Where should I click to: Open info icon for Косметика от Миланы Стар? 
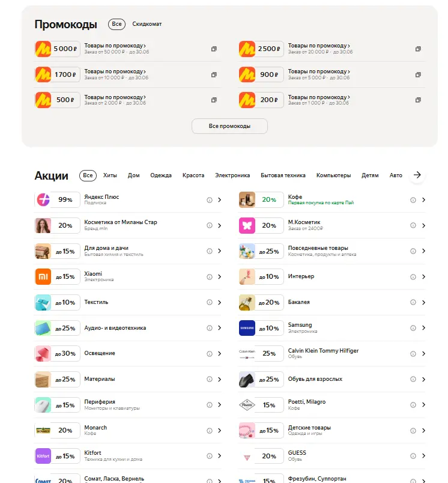click(210, 225)
